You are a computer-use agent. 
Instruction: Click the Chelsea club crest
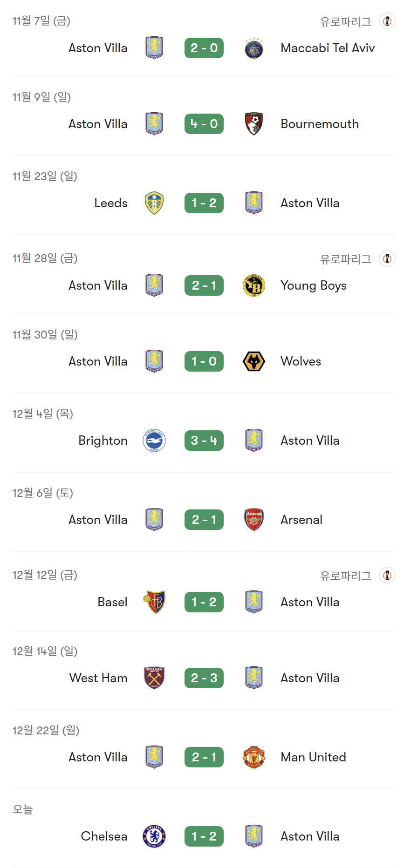[x=154, y=836]
